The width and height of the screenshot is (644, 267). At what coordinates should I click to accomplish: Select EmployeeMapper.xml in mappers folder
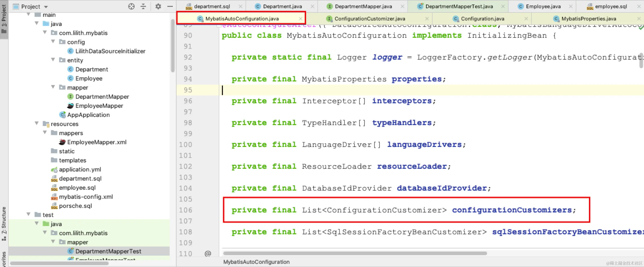click(96, 142)
